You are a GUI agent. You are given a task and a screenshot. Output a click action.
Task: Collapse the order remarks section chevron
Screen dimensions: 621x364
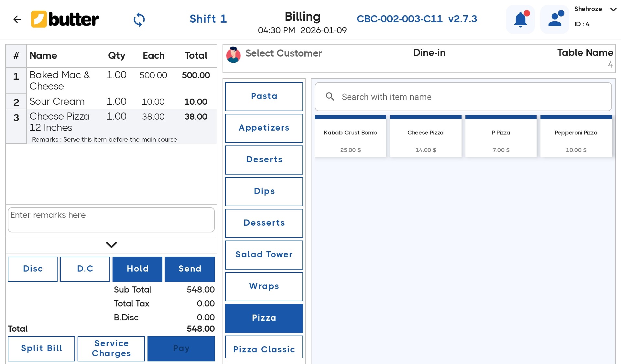click(x=111, y=245)
